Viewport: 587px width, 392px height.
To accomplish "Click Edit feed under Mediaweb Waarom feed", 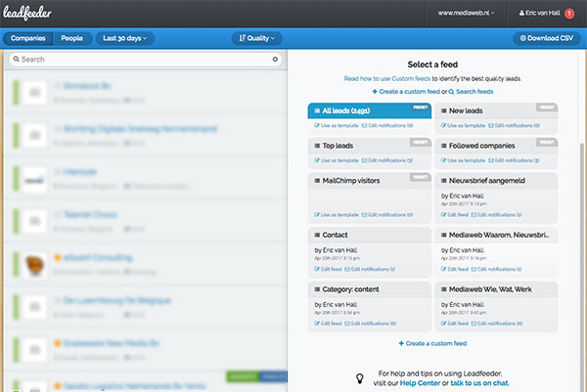I will coord(455,269).
